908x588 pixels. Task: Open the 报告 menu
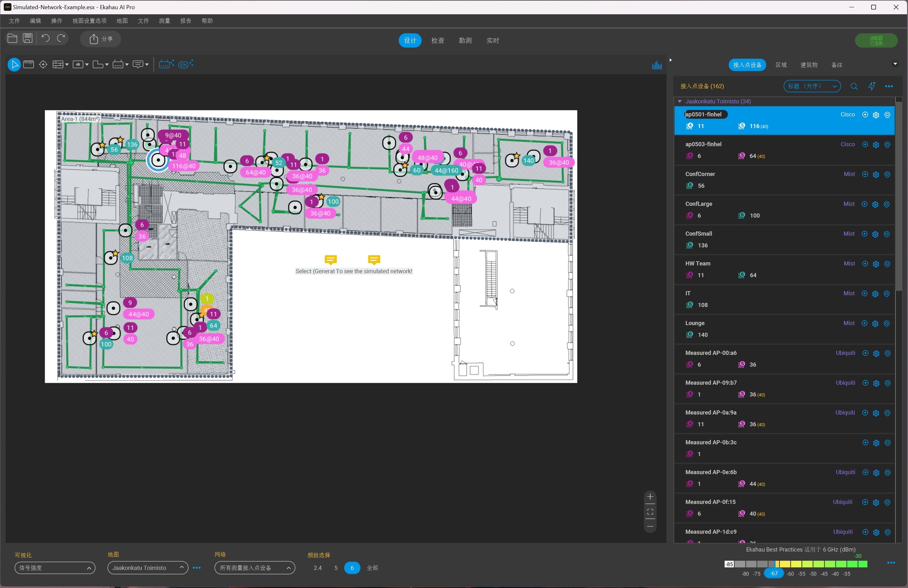[185, 21]
